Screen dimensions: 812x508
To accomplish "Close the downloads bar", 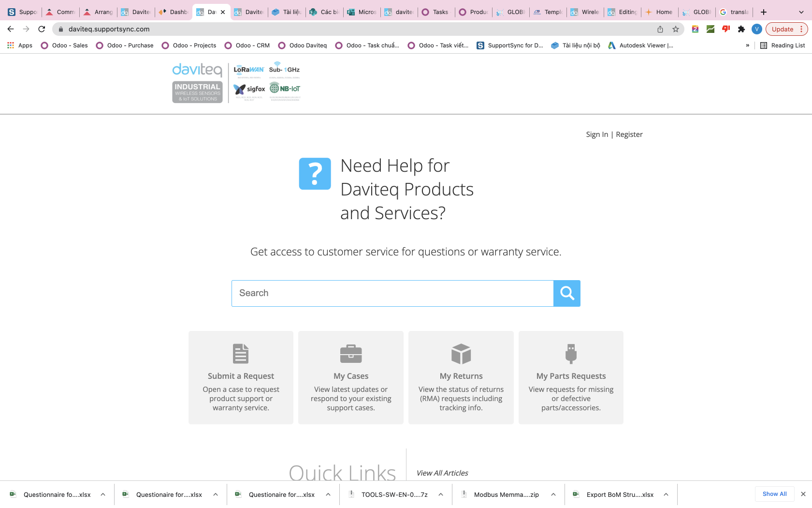I will (x=803, y=494).
